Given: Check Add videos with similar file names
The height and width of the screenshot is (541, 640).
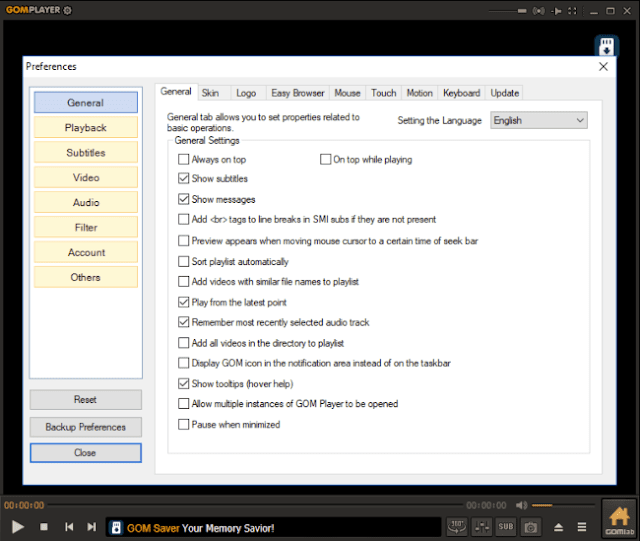Looking at the screenshot, I should 184,282.
